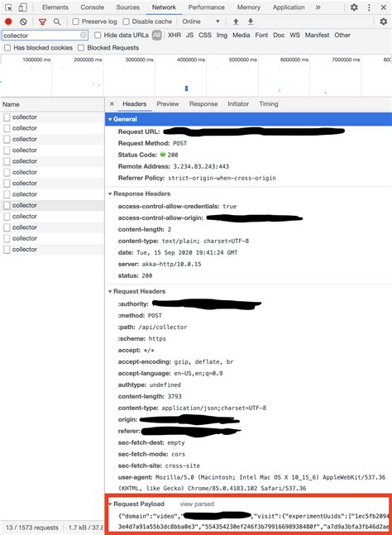Collapse the Request Headers section
Viewport: 392px width, 535px height.
point(110,291)
